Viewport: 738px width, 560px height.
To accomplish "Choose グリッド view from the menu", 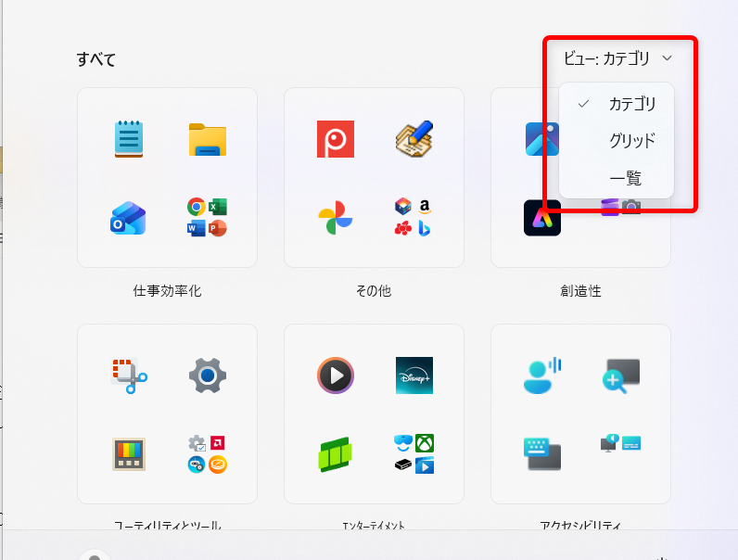I will (617, 140).
